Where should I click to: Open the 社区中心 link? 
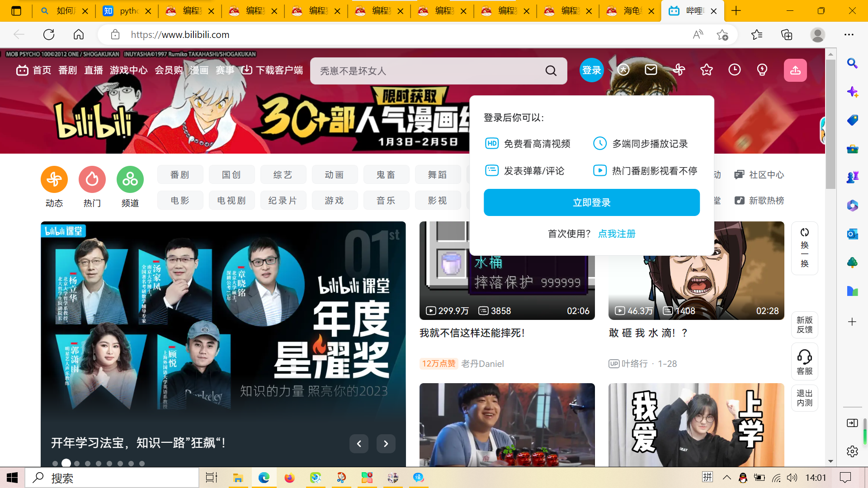(x=759, y=175)
